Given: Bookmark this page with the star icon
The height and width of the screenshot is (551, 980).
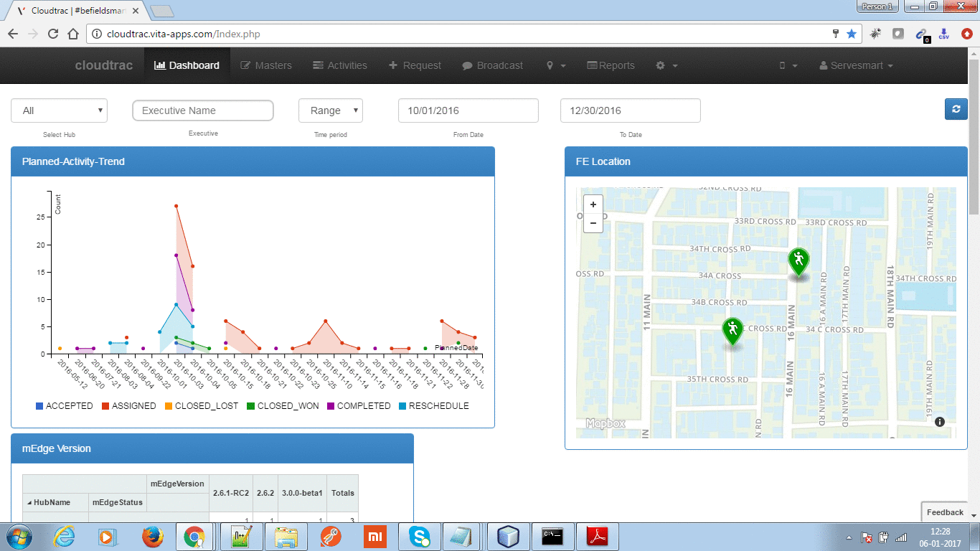Looking at the screenshot, I should point(852,34).
